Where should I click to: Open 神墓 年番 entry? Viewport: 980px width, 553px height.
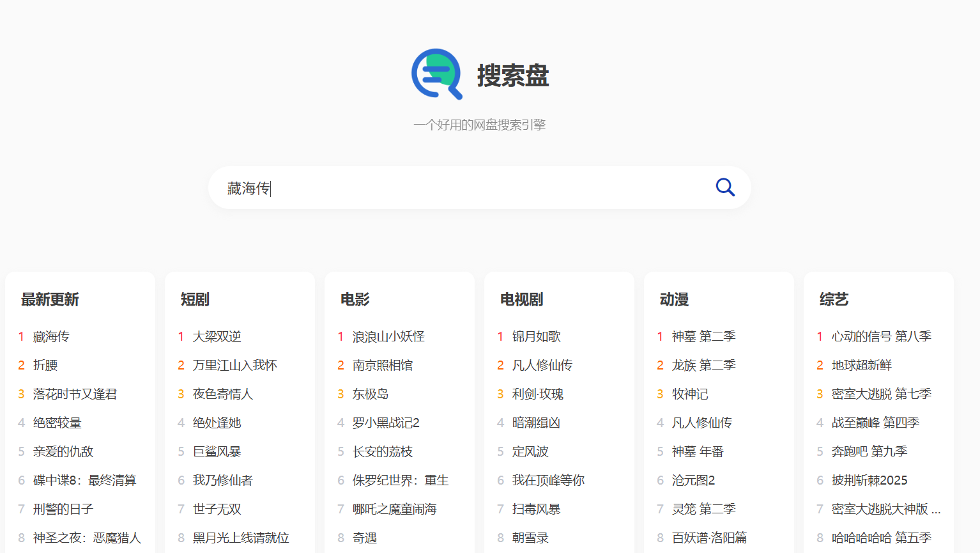pyautogui.click(x=698, y=451)
